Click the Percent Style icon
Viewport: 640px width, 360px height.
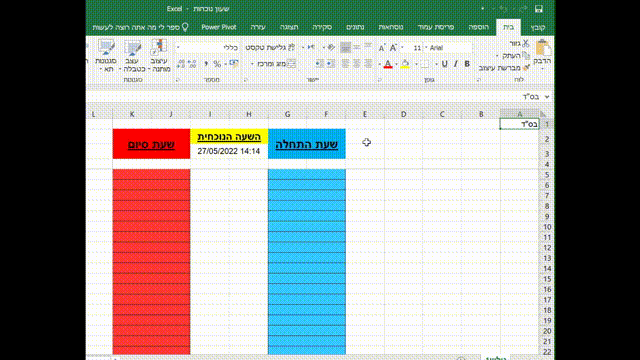coord(218,64)
